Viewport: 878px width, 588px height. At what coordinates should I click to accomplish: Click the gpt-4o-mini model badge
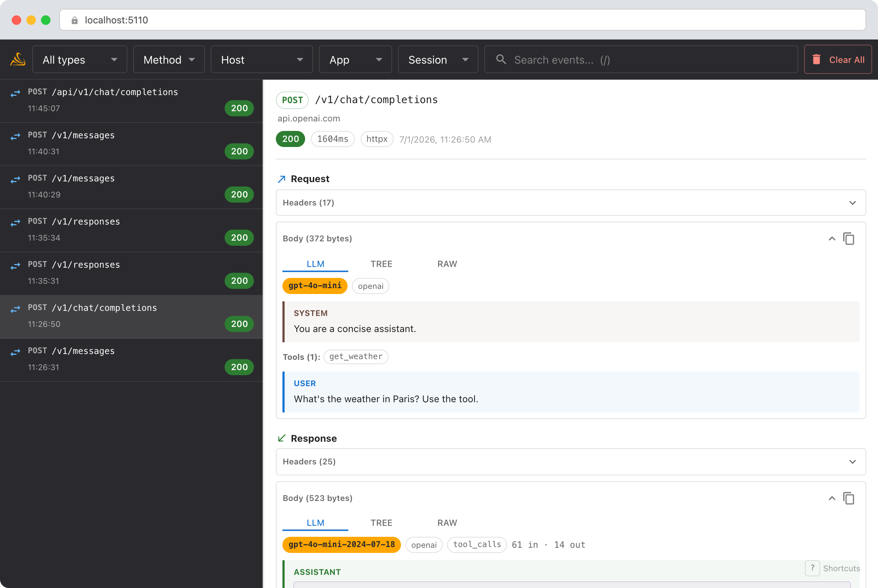pos(315,286)
